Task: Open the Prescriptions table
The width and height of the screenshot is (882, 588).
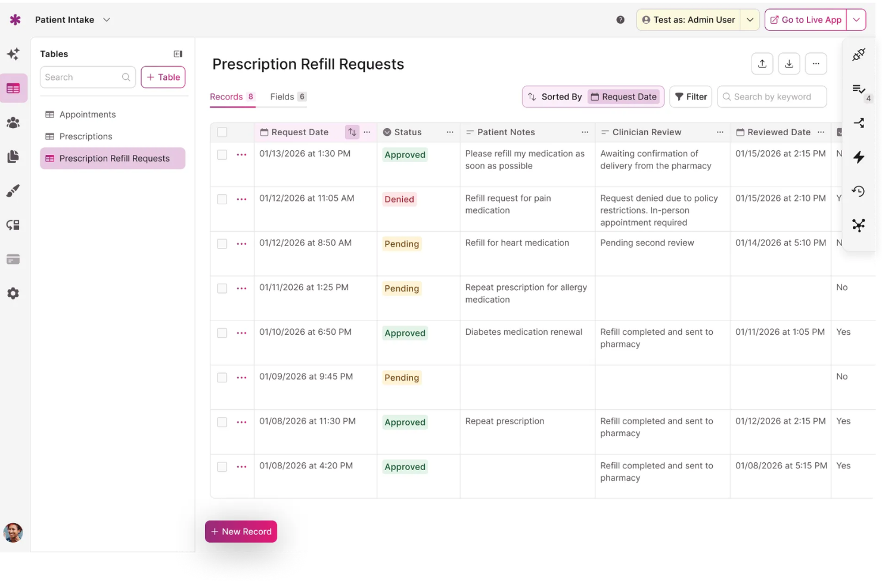Action: click(x=113, y=136)
